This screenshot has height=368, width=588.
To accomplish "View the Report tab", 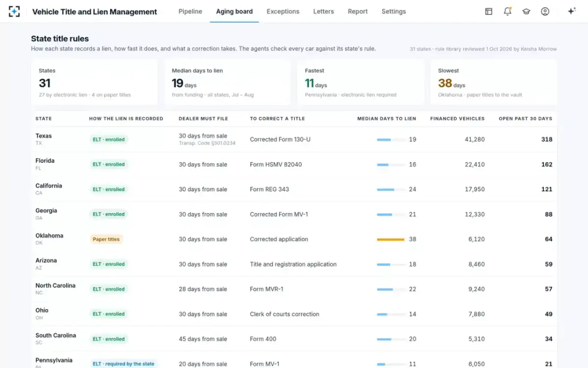I will click(x=358, y=11).
